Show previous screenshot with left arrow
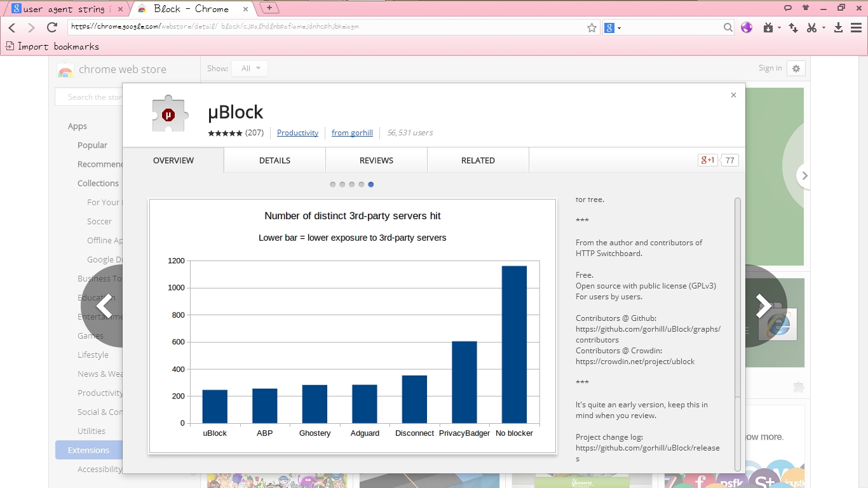 pos(105,306)
